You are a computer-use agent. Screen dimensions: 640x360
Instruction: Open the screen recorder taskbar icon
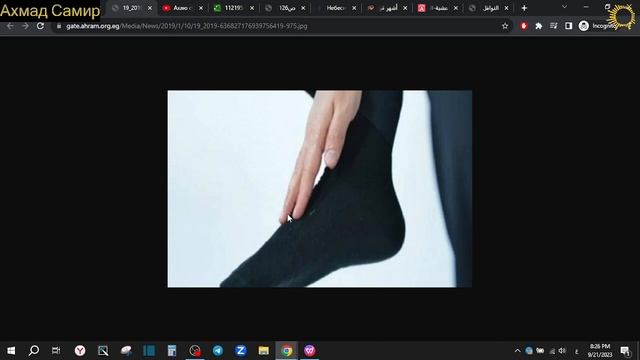(195, 351)
